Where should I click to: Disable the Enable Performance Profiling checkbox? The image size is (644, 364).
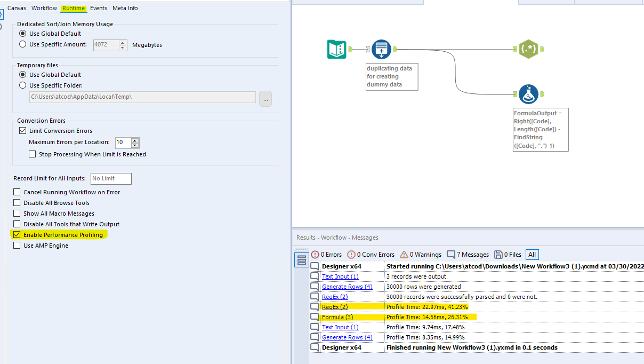pos(16,235)
